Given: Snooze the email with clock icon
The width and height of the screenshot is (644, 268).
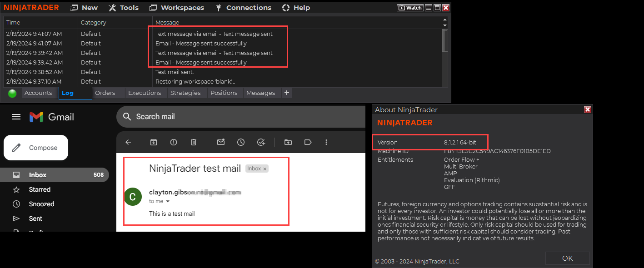Looking at the screenshot, I should click(x=241, y=142).
